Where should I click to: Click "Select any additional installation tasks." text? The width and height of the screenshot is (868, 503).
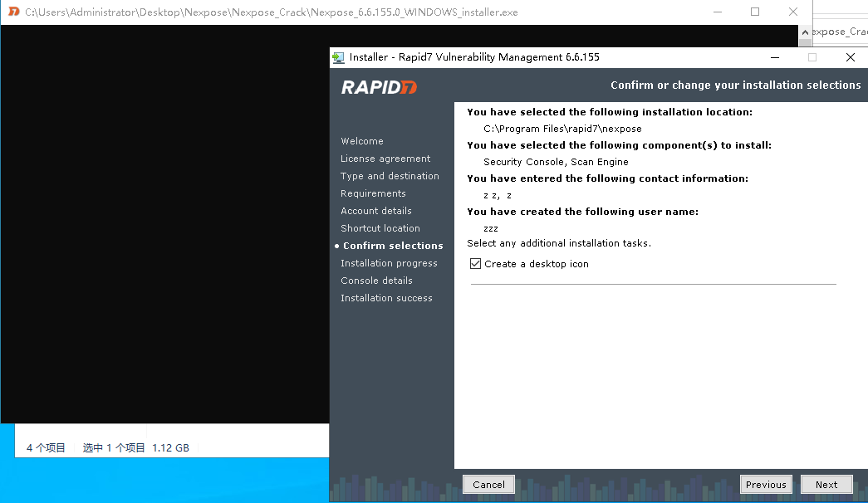coord(559,243)
